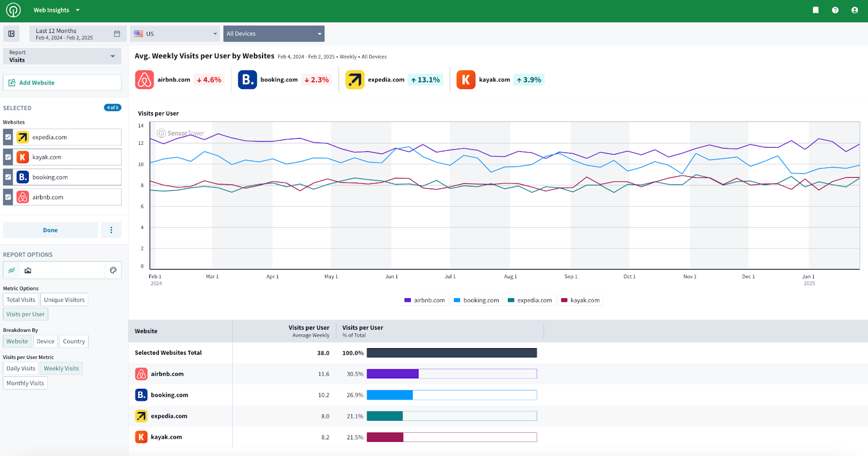Open the help question mark icon
Viewport: 868px width, 456px height.
pyautogui.click(x=835, y=10)
